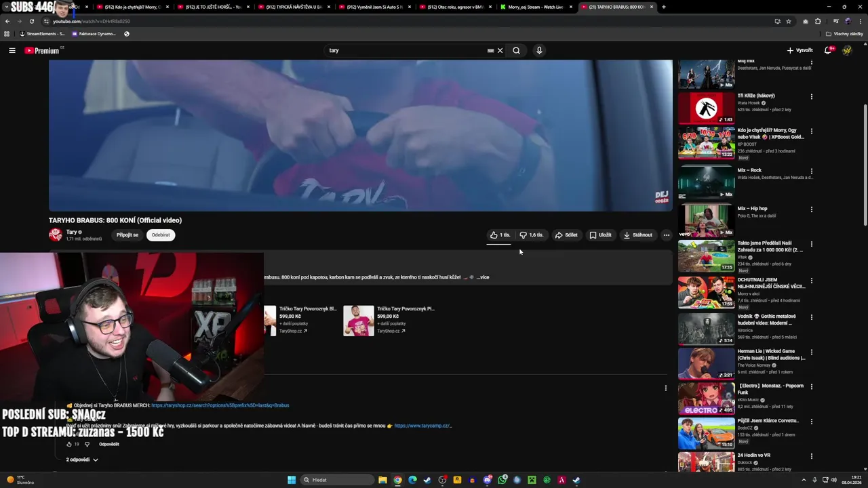Viewport: 868px width, 488px height.
Task: Dislike the pinned comment thumb-down
Action: (87, 444)
